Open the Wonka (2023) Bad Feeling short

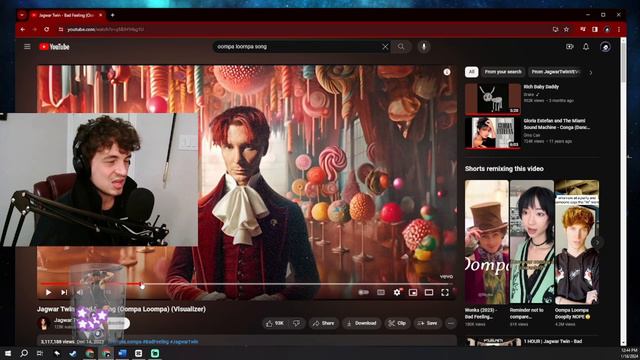(x=487, y=242)
